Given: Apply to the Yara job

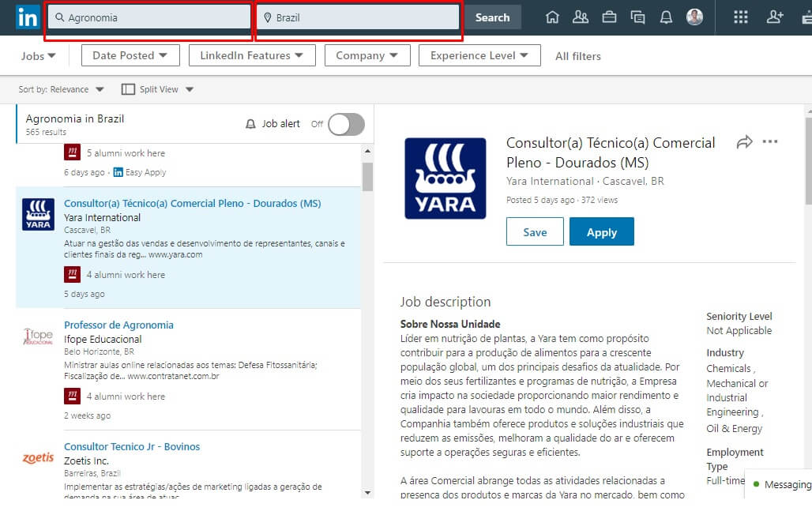Looking at the screenshot, I should (602, 231).
